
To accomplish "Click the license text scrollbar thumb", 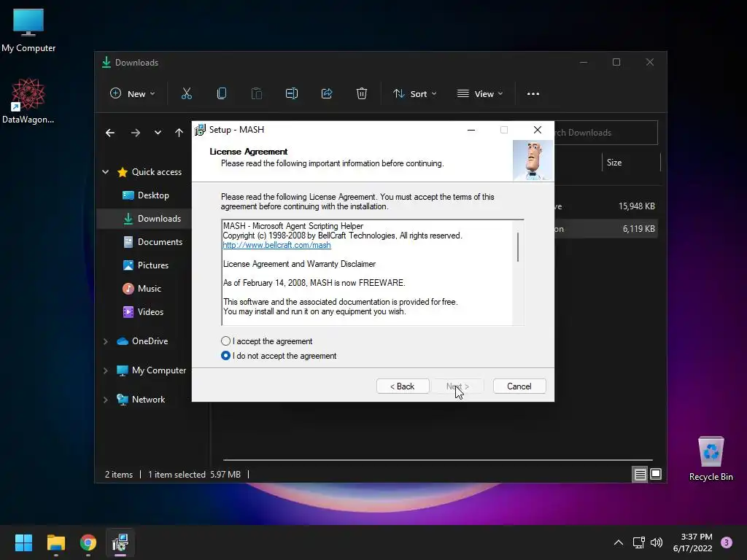I will 518,246.
